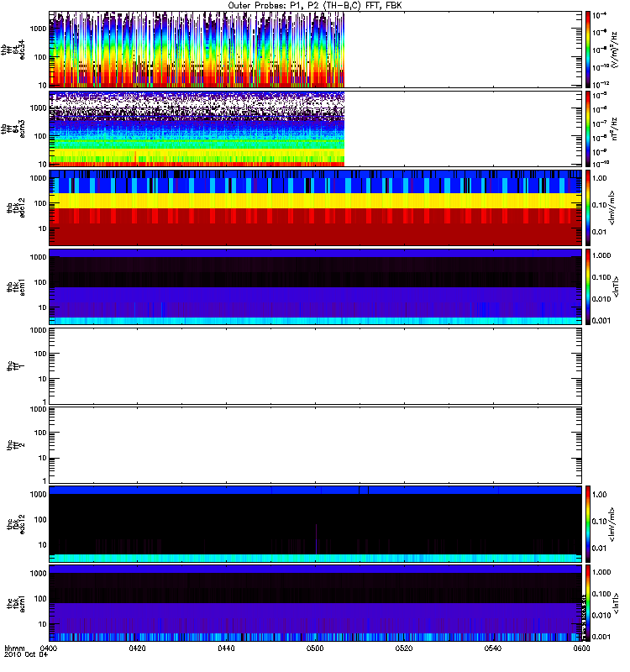630x672 pixels.
Task: Click the "thb fbk scm1" y-axis label
Action: point(16,286)
